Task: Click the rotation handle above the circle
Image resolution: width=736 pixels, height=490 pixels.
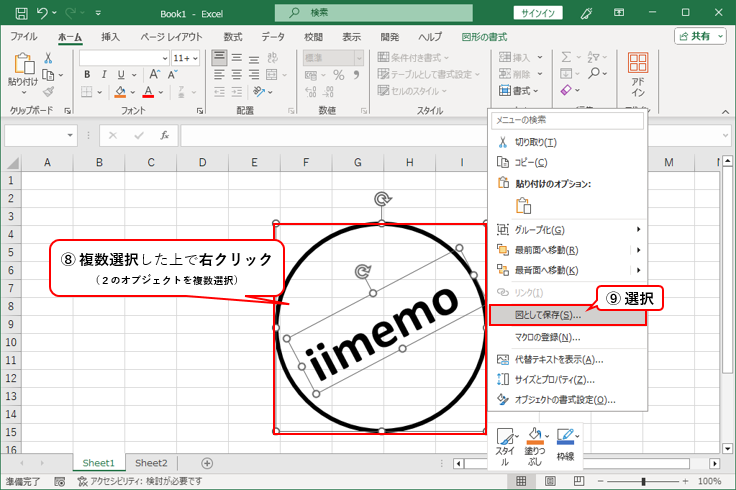Action: 383,199
